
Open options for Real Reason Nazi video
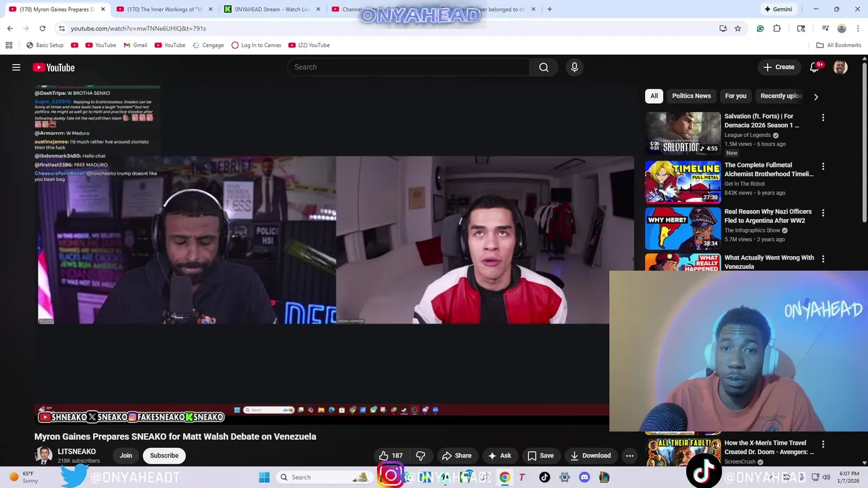coord(823,213)
